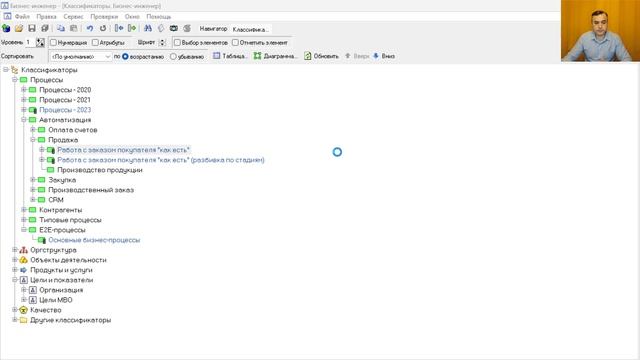The width and height of the screenshot is (640, 360).
Task: Click the Продукты и услуги arrow icon
Action: pos(24,270)
